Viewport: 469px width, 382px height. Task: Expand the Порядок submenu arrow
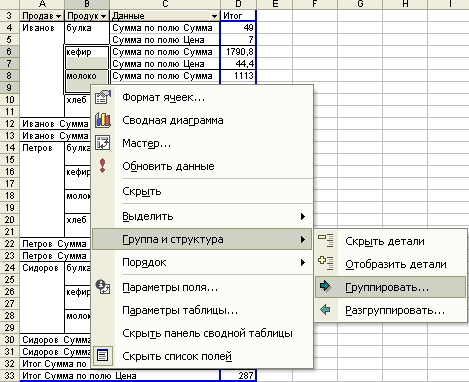pyautogui.click(x=303, y=262)
